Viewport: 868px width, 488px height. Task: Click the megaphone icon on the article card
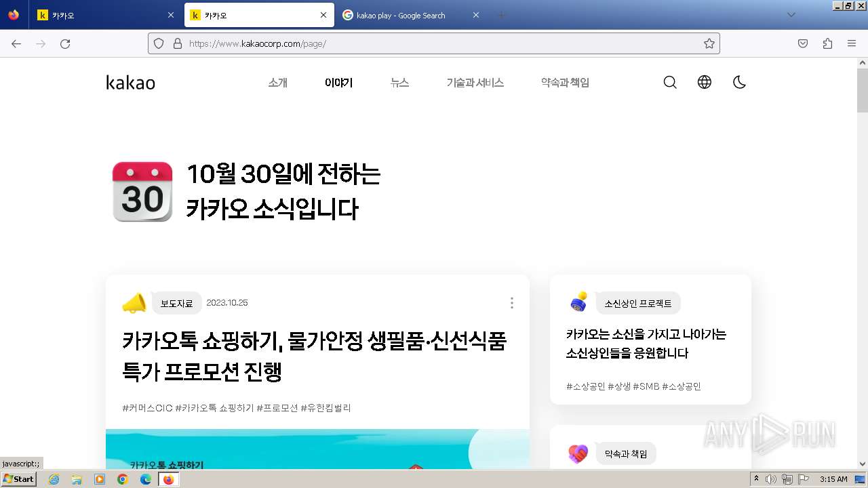click(134, 304)
